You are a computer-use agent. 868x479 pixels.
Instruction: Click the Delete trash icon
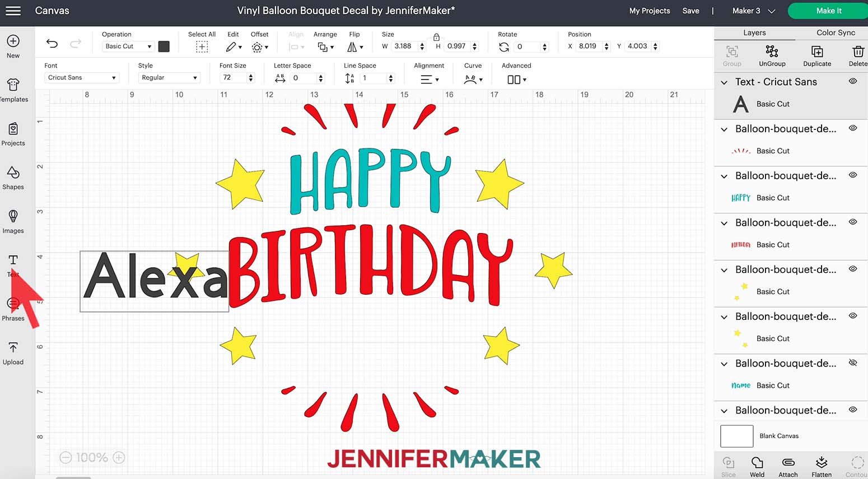click(858, 52)
